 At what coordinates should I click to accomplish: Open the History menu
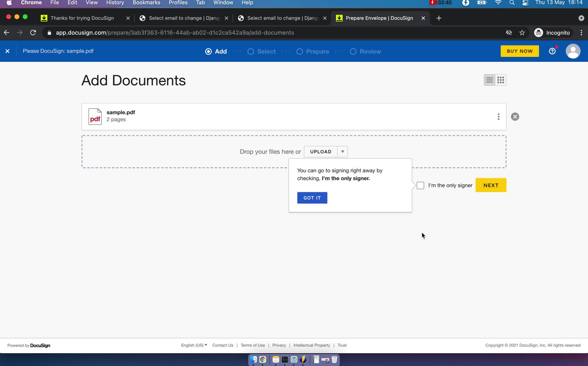(x=115, y=3)
